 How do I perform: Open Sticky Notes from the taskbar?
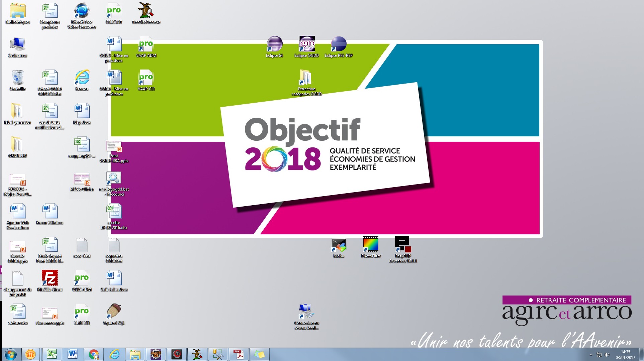(x=260, y=354)
